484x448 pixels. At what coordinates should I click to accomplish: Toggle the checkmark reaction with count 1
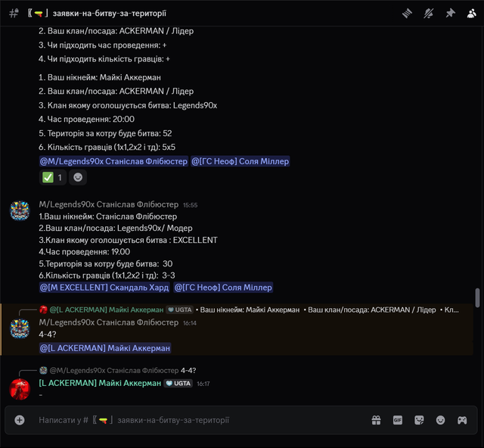point(53,177)
